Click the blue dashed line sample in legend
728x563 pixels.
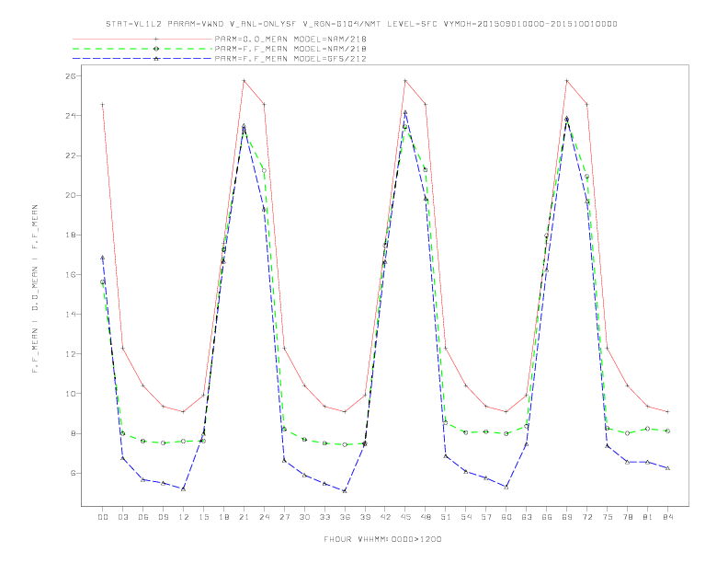[142, 59]
